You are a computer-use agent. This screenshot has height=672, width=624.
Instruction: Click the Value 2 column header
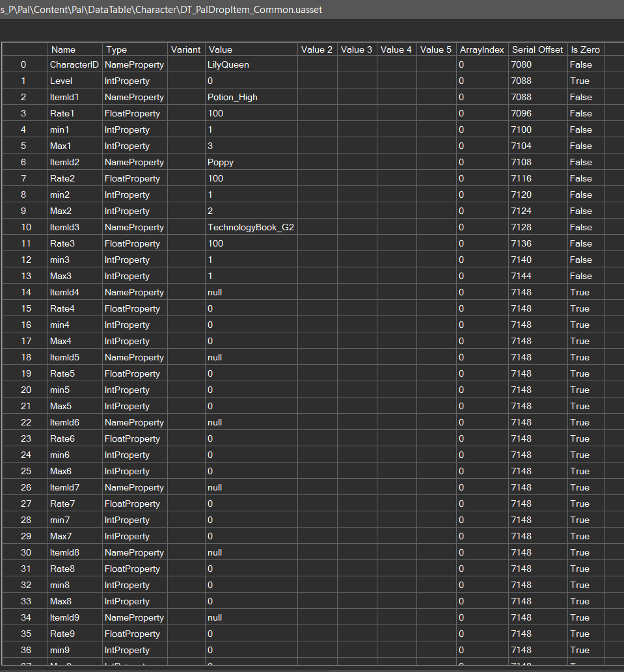pyautogui.click(x=318, y=49)
